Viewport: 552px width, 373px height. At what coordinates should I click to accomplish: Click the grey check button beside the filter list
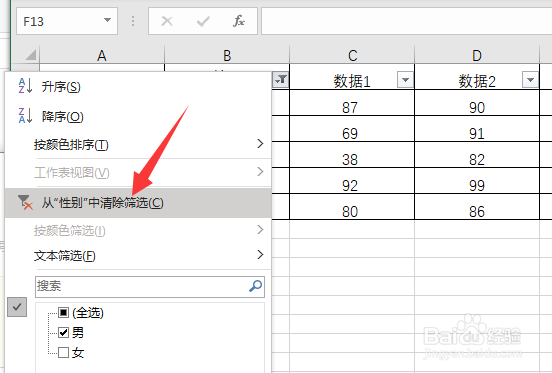[17, 307]
